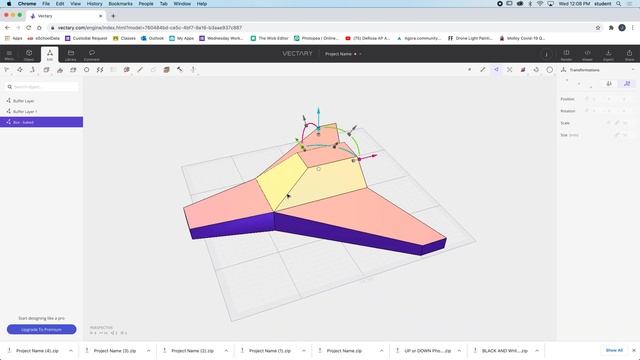Viewport: 640px width, 360px height.
Task: Click the hollow circle icon near Transformations
Action: click(550, 70)
